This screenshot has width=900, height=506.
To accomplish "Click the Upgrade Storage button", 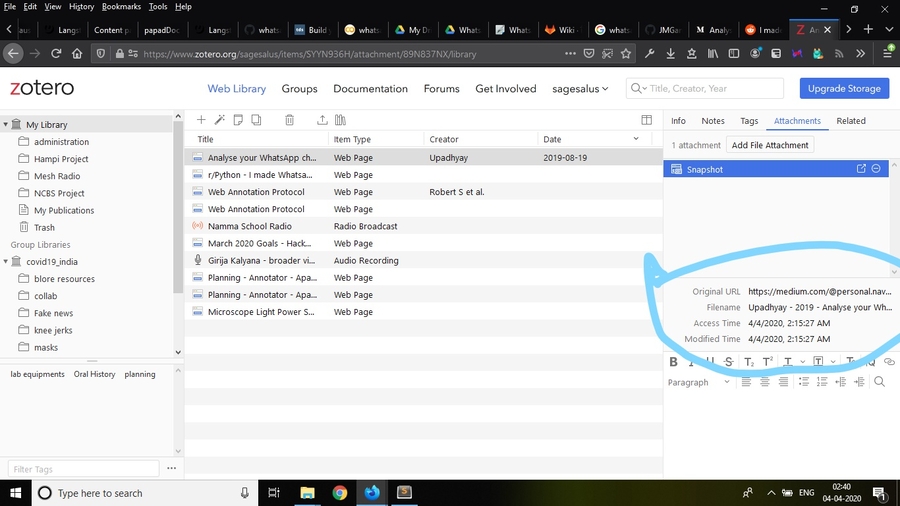I will click(844, 88).
